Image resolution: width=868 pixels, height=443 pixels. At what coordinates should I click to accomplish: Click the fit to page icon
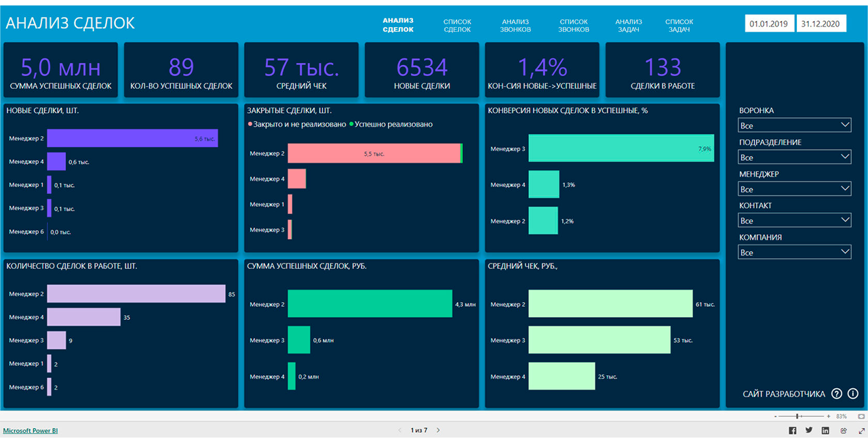(x=861, y=416)
